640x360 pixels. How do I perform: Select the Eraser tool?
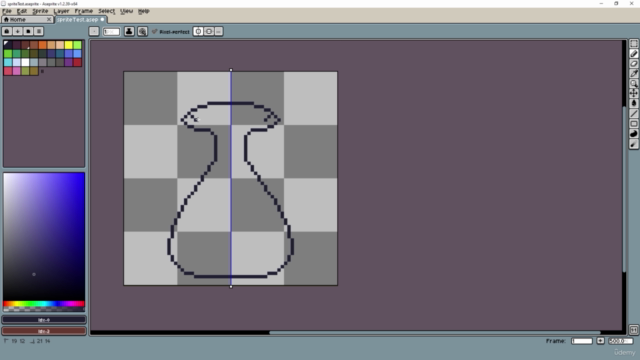click(633, 64)
